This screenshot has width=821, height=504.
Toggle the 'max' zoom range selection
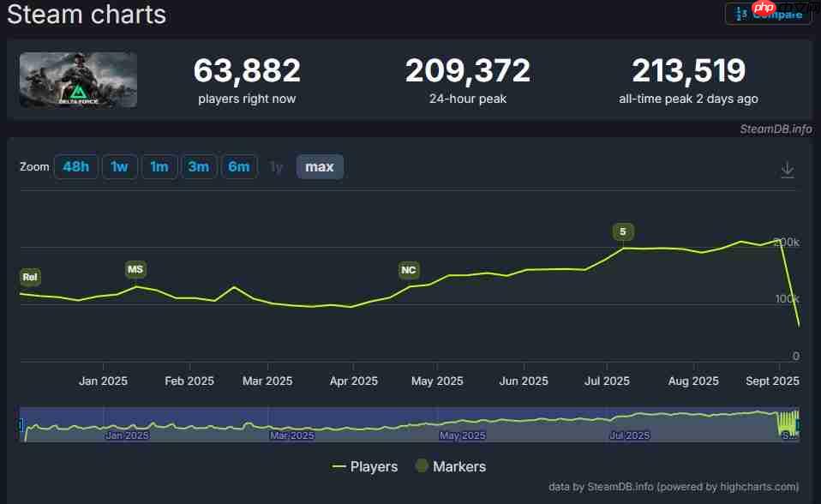click(320, 166)
